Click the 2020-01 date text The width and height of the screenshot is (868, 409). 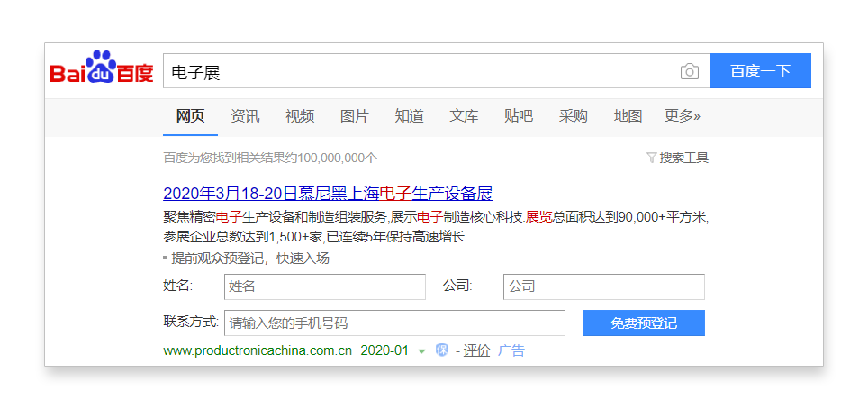point(384,350)
